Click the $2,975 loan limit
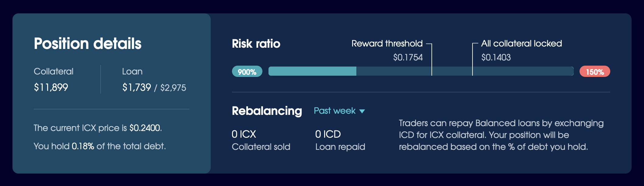This screenshot has height=186, width=644. (173, 88)
